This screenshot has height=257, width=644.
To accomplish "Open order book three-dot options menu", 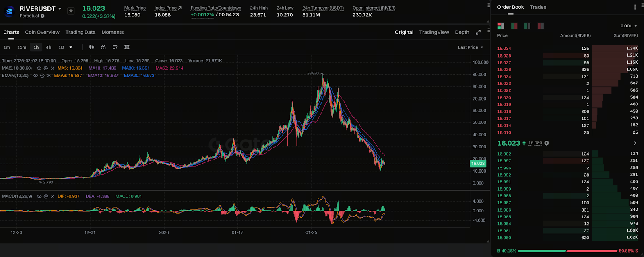I will [635, 7].
